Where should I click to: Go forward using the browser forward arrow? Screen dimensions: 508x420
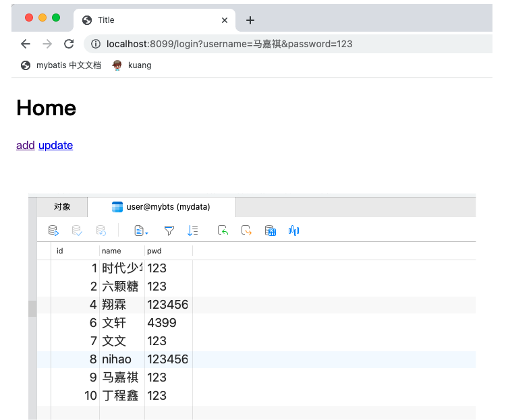[x=47, y=44]
